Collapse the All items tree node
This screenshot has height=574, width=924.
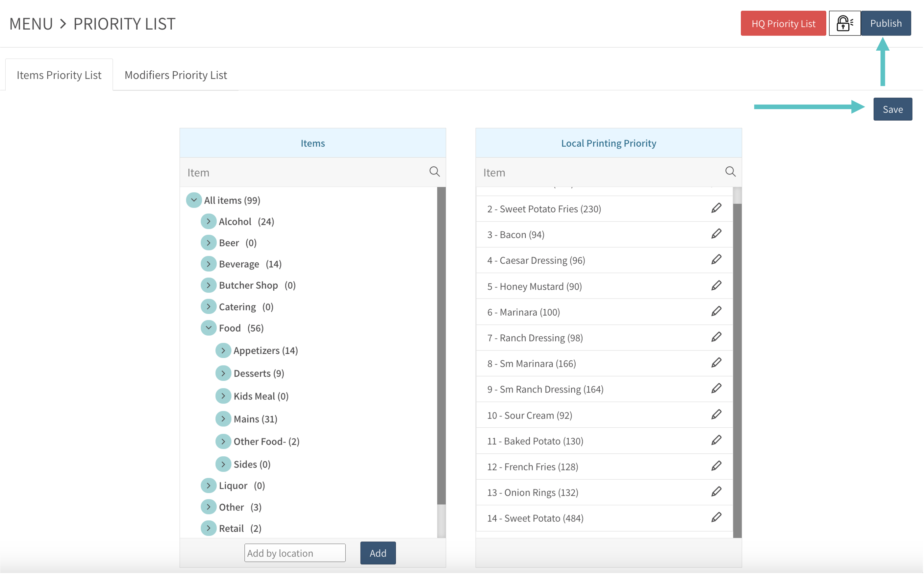194,200
